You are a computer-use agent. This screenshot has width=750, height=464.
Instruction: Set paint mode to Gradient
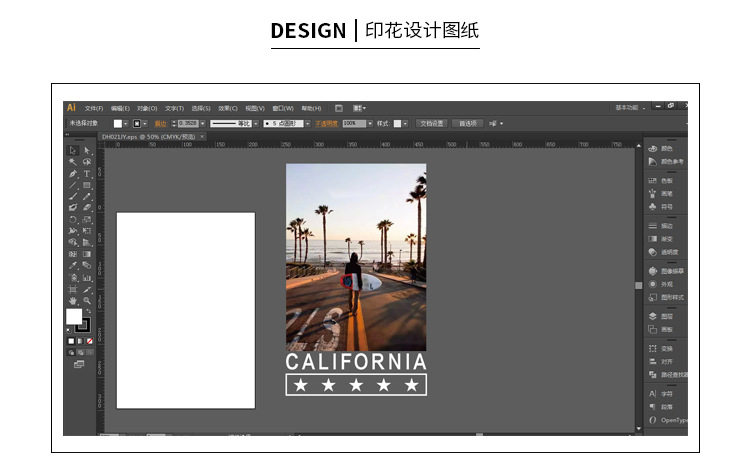pos(80,341)
